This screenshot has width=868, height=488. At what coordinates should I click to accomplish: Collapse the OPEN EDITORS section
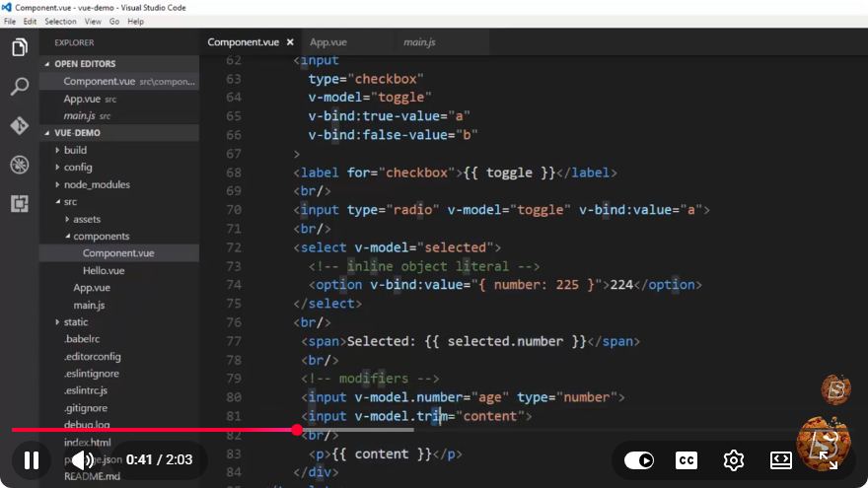(x=85, y=64)
